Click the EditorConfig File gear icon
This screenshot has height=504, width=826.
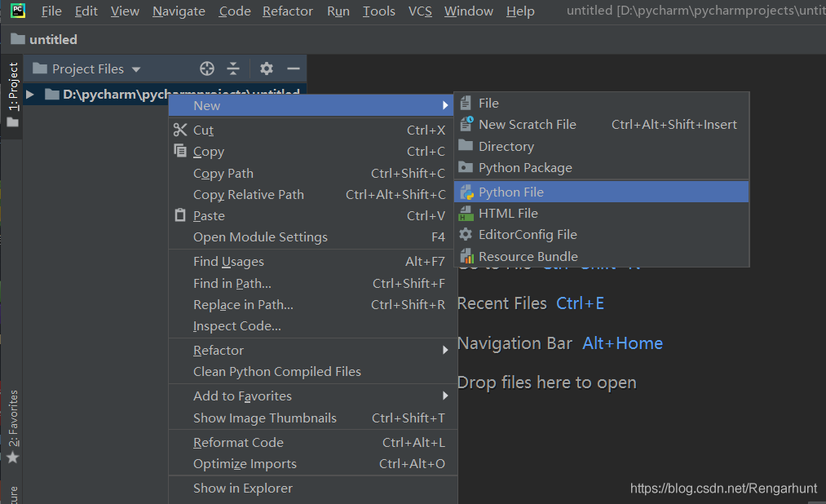[x=466, y=235]
